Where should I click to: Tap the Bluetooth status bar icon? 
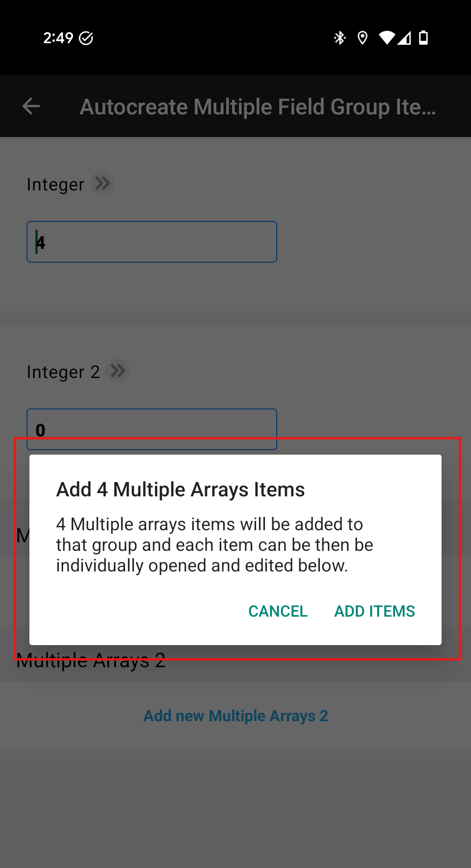(x=340, y=38)
